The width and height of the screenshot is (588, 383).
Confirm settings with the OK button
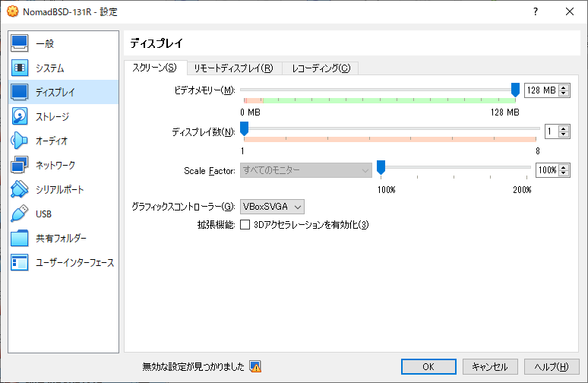click(x=428, y=366)
